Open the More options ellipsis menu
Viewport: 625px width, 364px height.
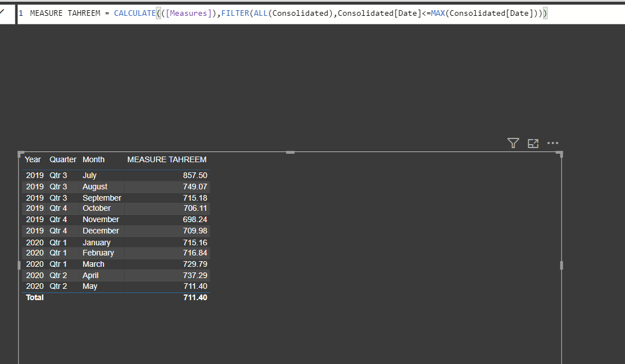click(553, 143)
